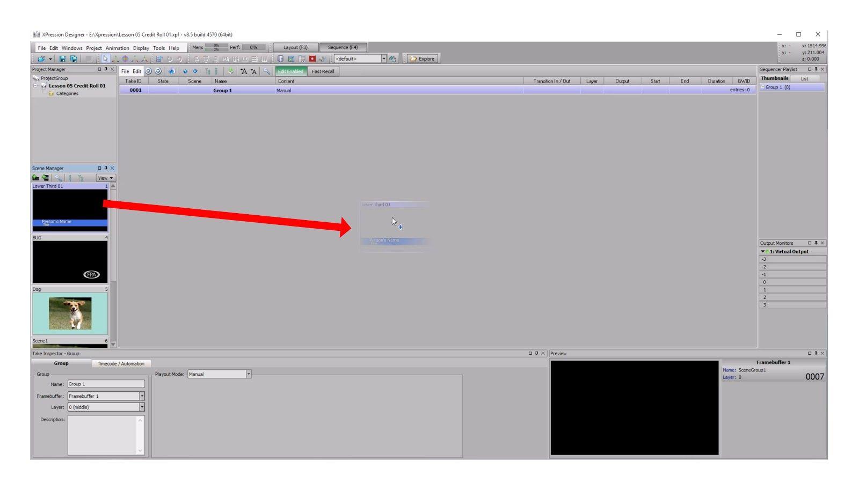Image resolution: width=859 pixels, height=504 pixels.
Task: Open the View dropdown in Scene Manager
Action: click(106, 178)
